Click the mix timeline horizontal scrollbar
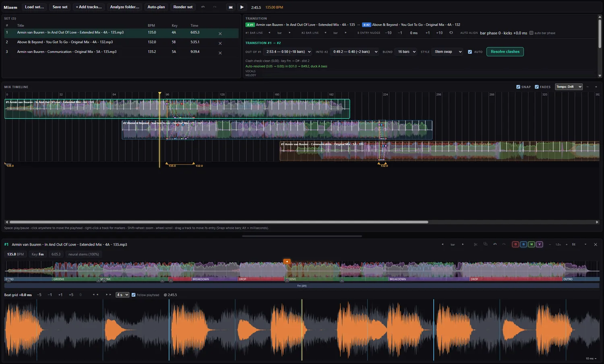 pos(219,222)
